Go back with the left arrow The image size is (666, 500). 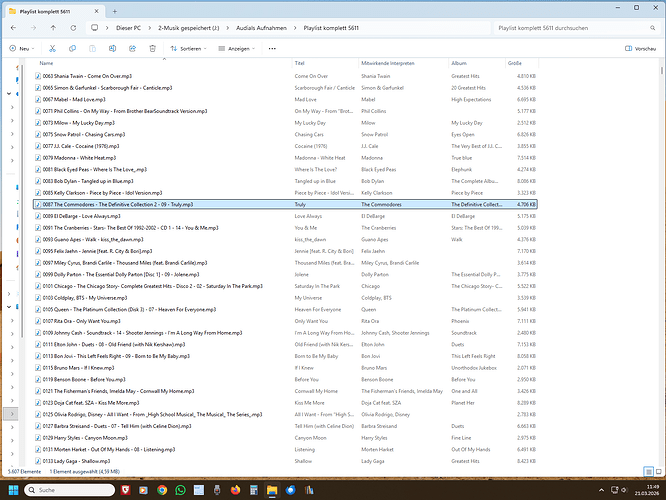[x=13, y=28]
